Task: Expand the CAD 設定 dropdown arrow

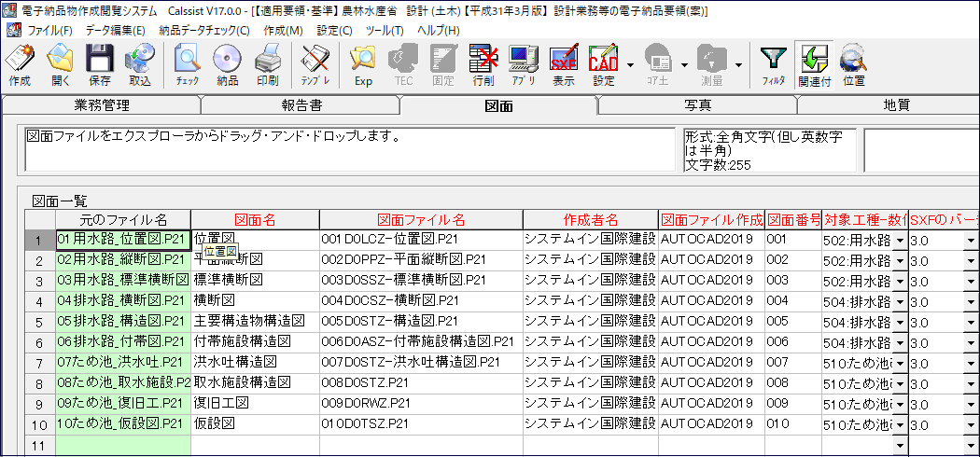Action: [630, 65]
